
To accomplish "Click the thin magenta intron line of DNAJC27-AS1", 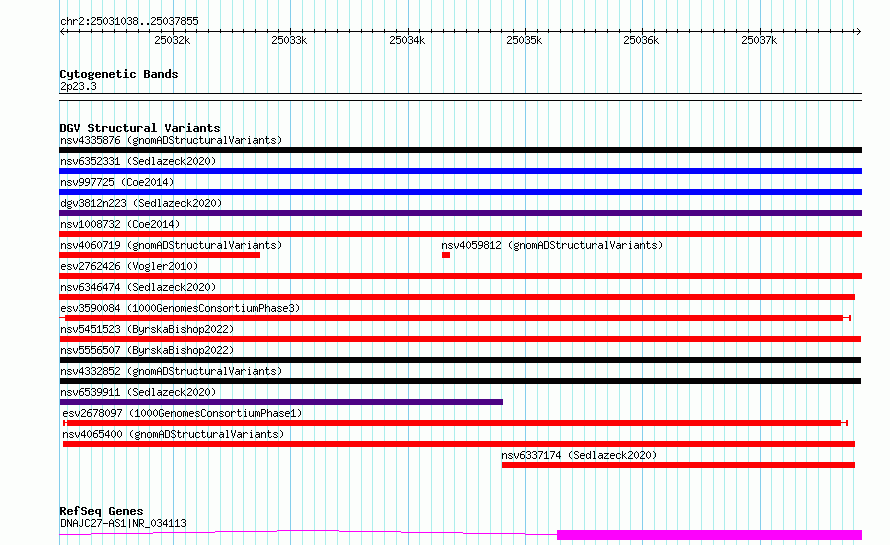I will 308,531.
